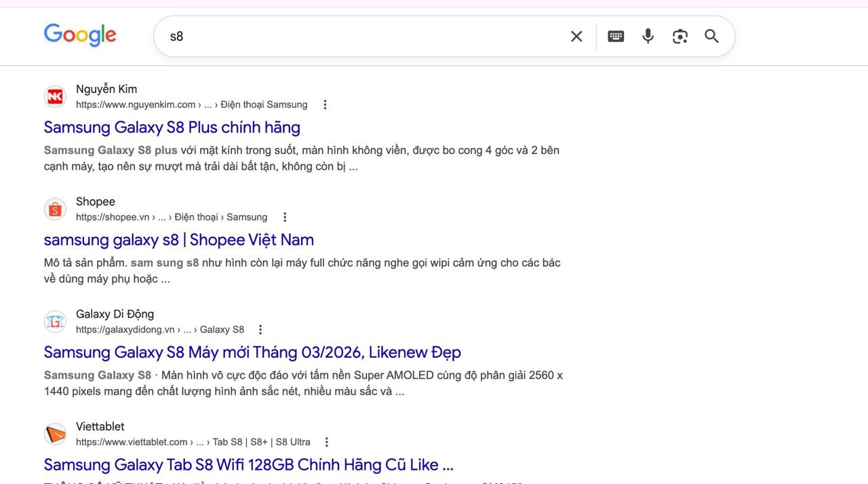Click the Shopee site name

pyautogui.click(x=96, y=202)
